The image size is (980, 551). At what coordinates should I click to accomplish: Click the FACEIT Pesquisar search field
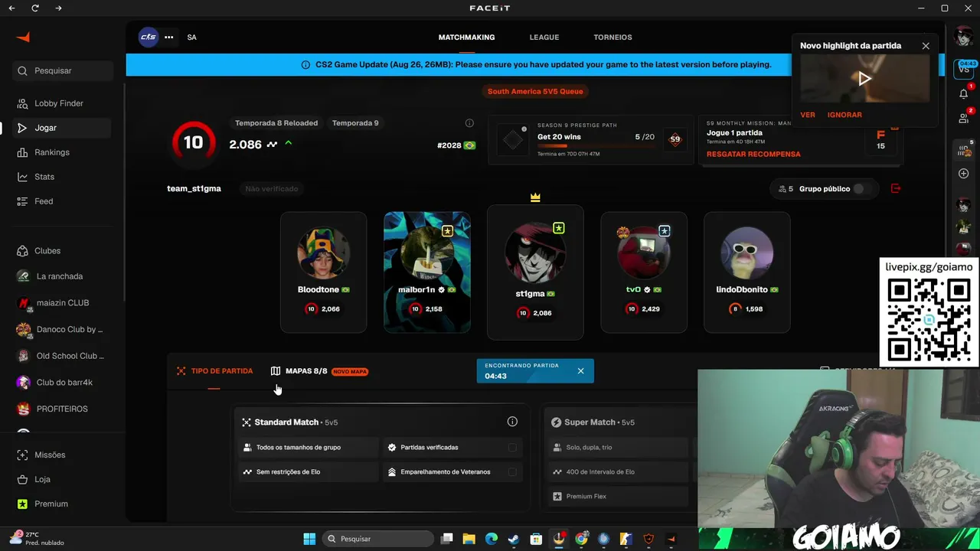[x=63, y=70]
